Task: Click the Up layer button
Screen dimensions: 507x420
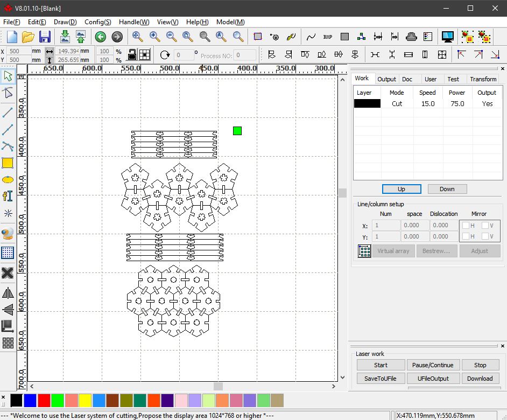Action: click(402, 189)
